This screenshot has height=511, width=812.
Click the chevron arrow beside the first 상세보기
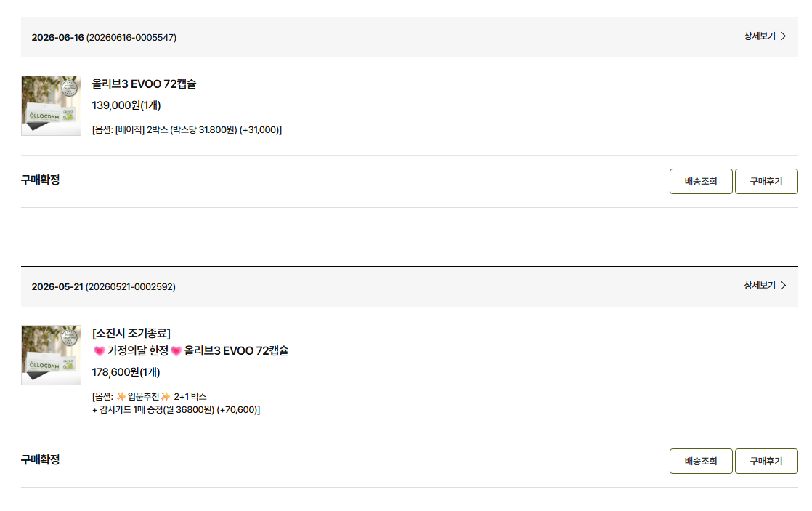tap(783, 36)
